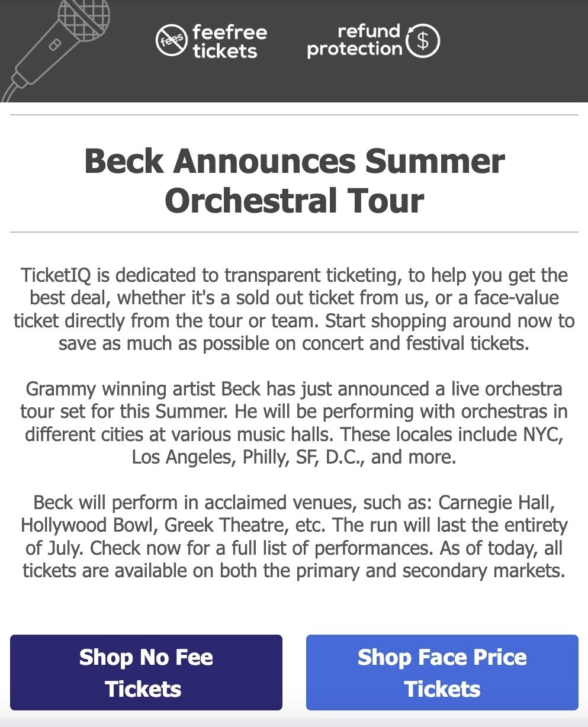Image resolution: width=588 pixels, height=727 pixels.
Task: Click the "Los Angeles" city mention
Action: 178,458
